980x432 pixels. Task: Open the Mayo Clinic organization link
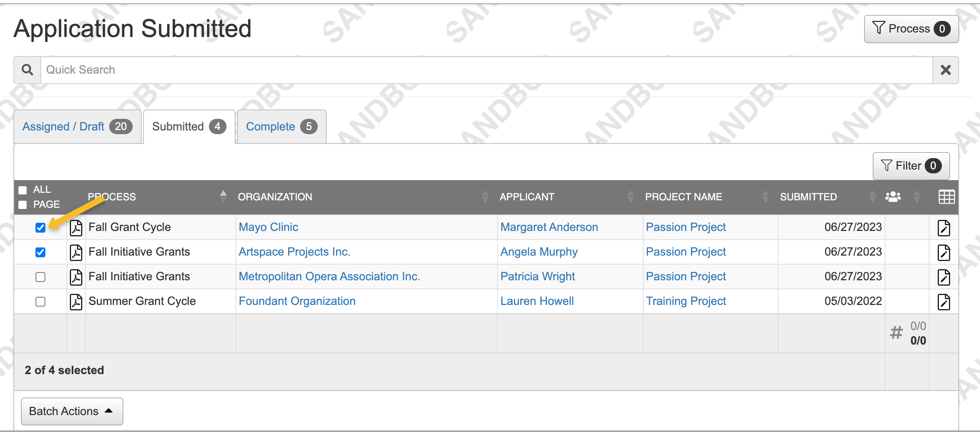click(268, 227)
